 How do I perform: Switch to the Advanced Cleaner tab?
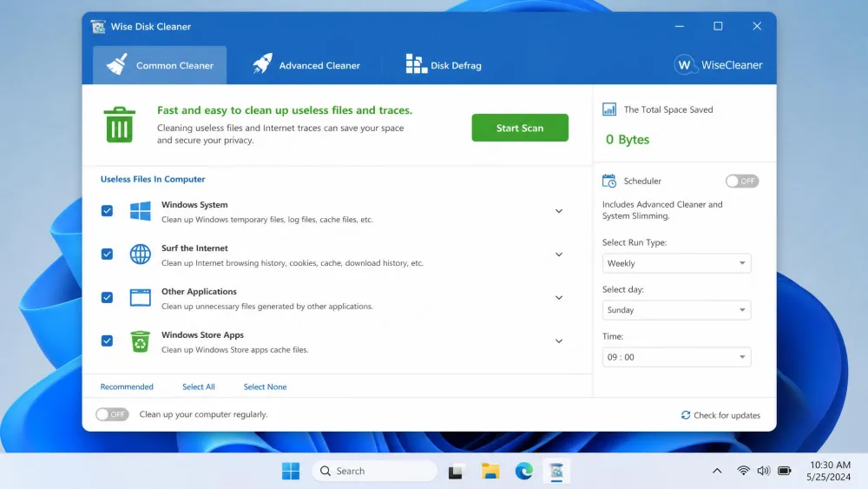(x=306, y=65)
